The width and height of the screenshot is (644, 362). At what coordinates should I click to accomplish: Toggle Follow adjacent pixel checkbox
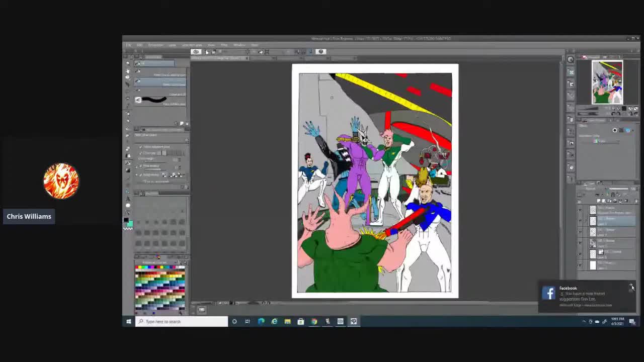140,147
